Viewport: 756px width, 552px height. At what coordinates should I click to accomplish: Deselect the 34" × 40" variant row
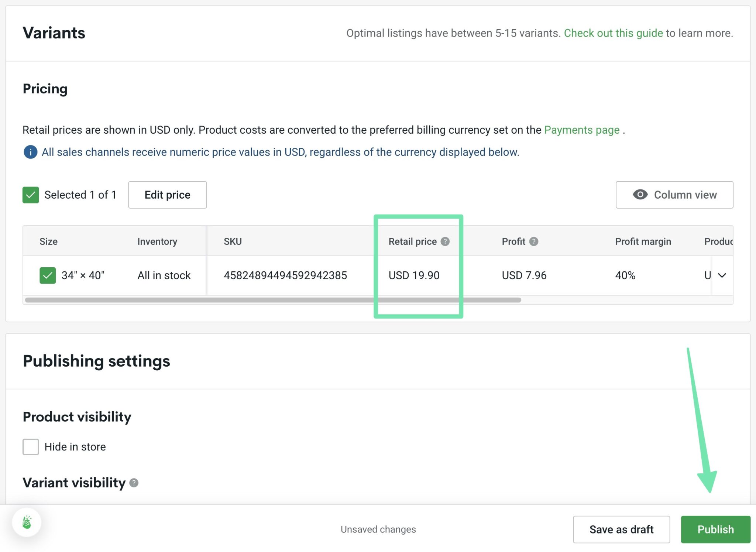(x=47, y=275)
